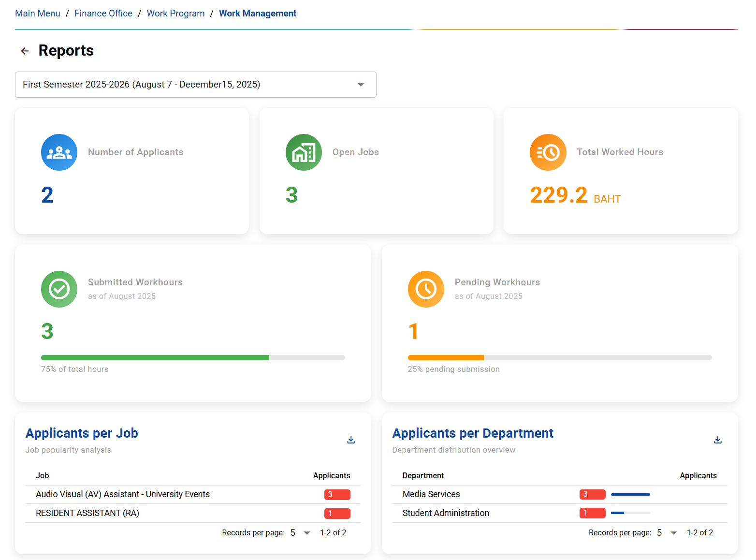The image size is (756, 560).
Task: Click the red applicant badge for RESIDENT ASSISTANT
Action: [x=337, y=514]
